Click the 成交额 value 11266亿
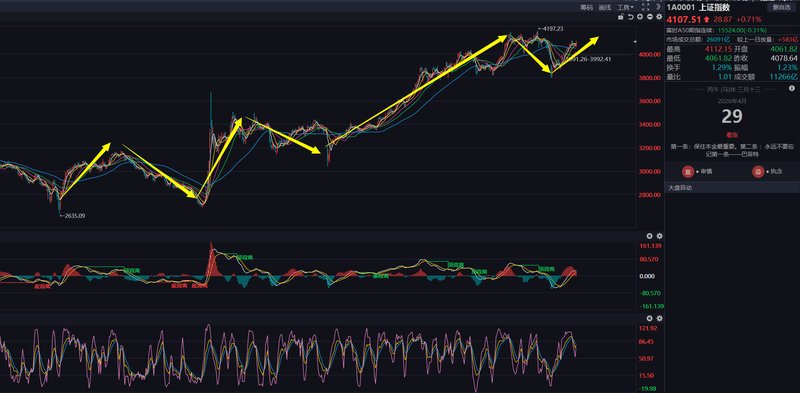Viewport: 800px width, 393px height. (x=783, y=77)
